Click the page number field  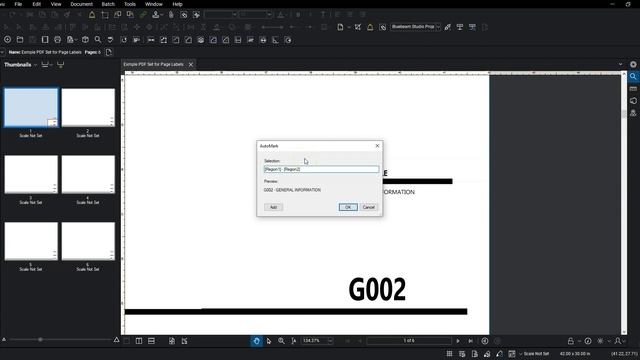point(409,341)
